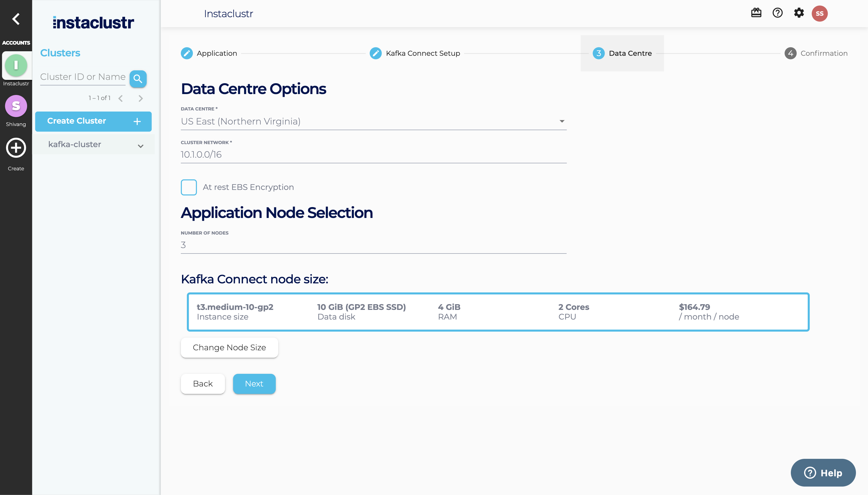Click the Cluster Network input field
This screenshot has width=868, height=495.
pyautogui.click(x=373, y=155)
